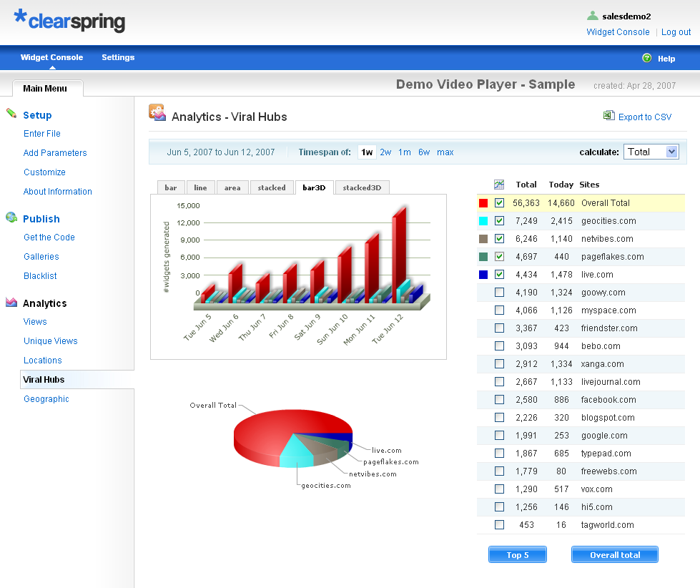The width and height of the screenshot is (700, 588).
Task: Check the facebook.com row checkbox
Action: coord(499,400)
